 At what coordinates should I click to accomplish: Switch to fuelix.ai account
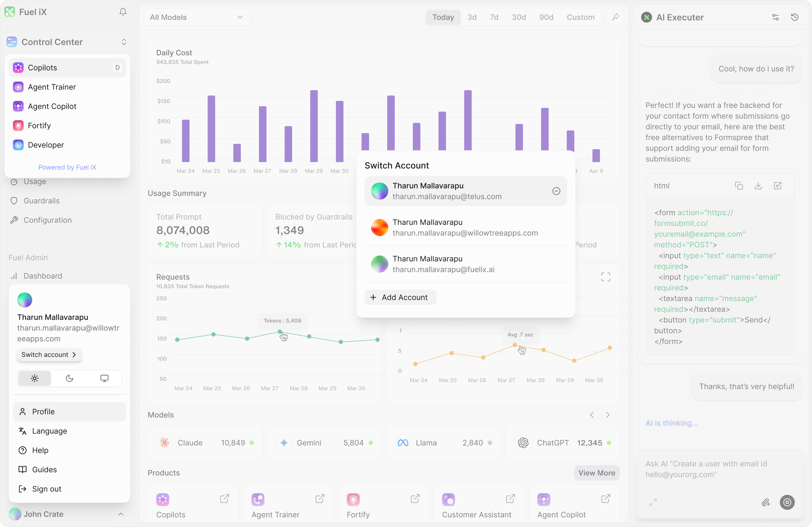point(466,264)
